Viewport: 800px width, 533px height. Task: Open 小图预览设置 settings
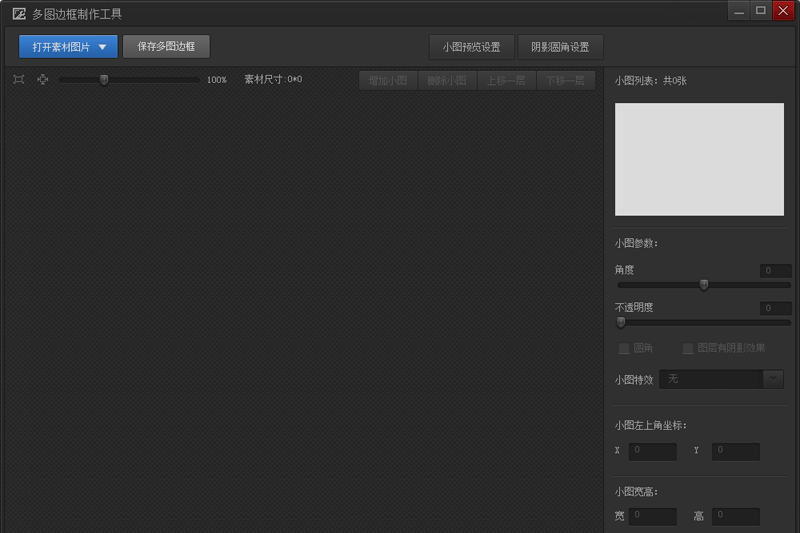471,47
